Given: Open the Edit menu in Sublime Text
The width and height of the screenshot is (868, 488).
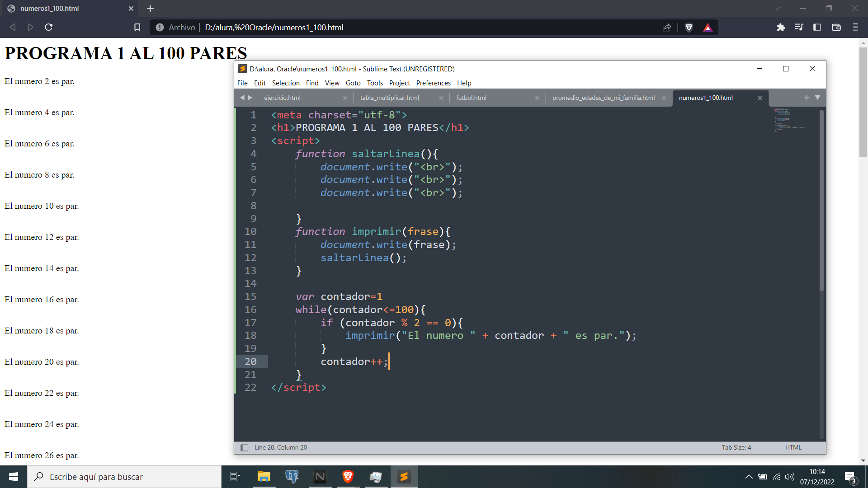Looking at the screenshot, I should (260, 83).
